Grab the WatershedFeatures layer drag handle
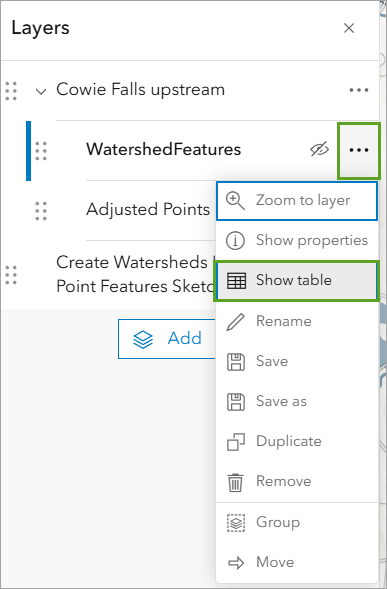 pos(41,151)
